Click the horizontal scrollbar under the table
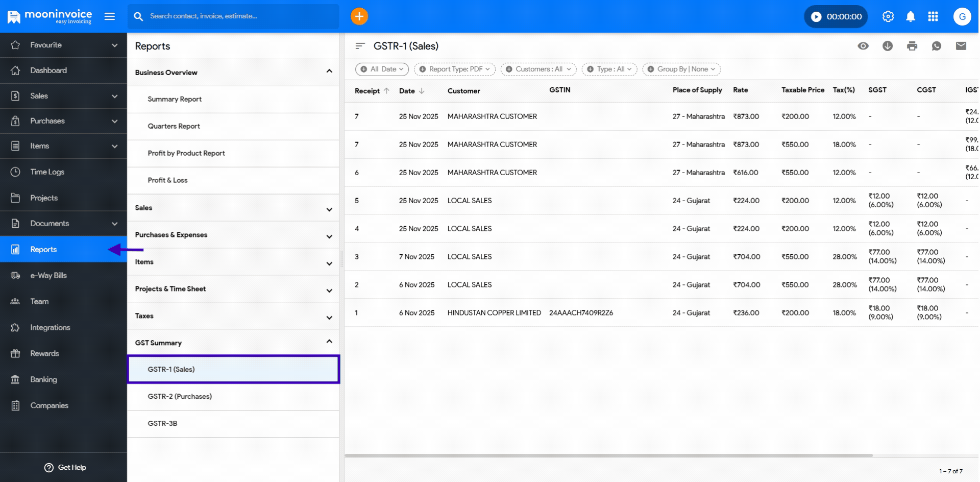Image resolution: width=980 pixels, height=482 pixels. tap(608, 455)
